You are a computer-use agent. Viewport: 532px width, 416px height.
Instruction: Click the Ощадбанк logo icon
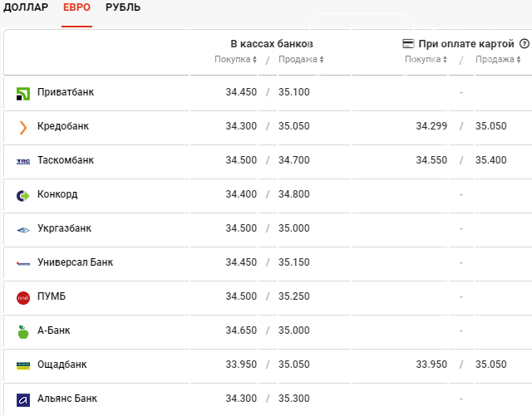point(23,366)
